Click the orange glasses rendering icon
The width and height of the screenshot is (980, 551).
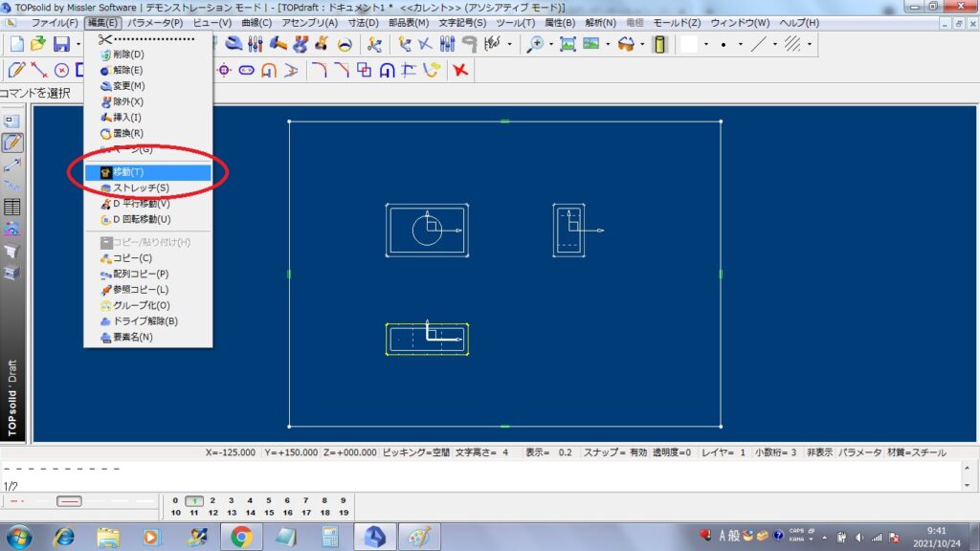626,44
